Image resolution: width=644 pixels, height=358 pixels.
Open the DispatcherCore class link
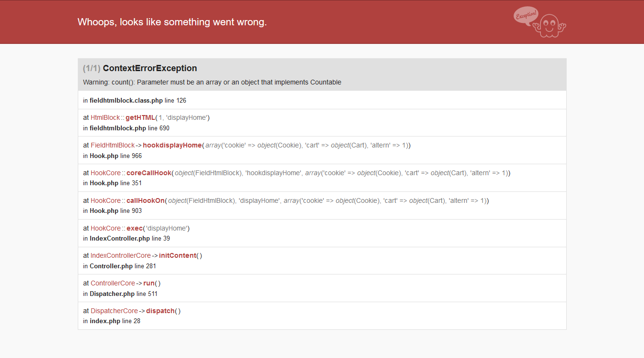tap(114, 311)
